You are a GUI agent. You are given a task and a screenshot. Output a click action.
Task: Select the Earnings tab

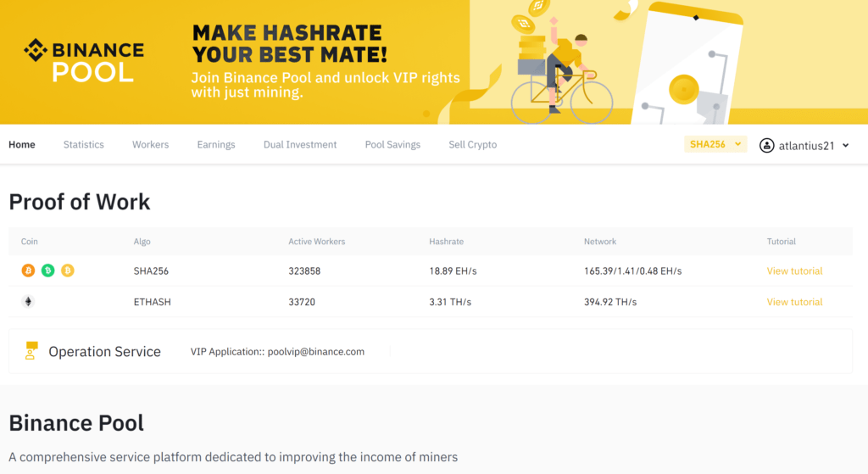pos(216,145)
